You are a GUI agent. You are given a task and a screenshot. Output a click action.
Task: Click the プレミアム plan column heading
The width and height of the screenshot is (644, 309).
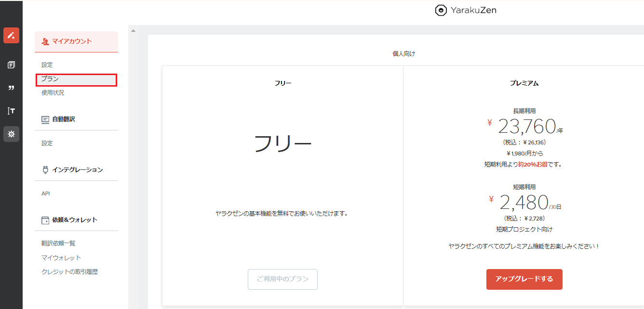[x=524, y=83]
